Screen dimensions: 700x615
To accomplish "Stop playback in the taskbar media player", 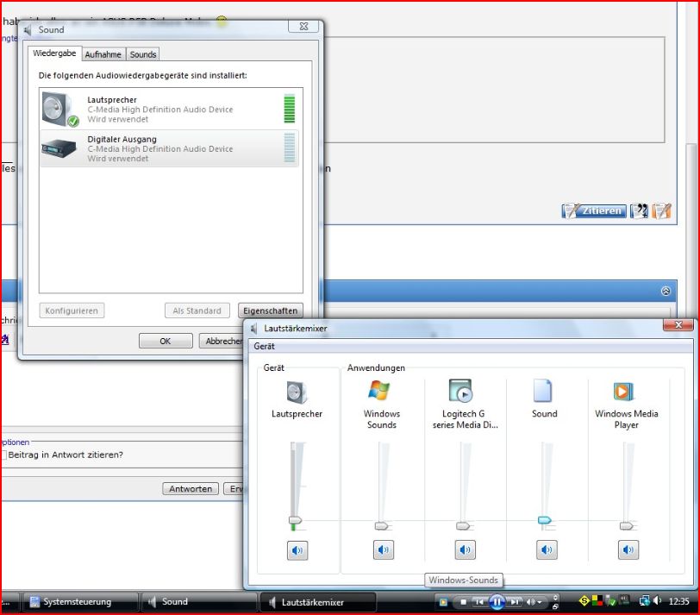I will pyautogui.click(x=464, y=603).
